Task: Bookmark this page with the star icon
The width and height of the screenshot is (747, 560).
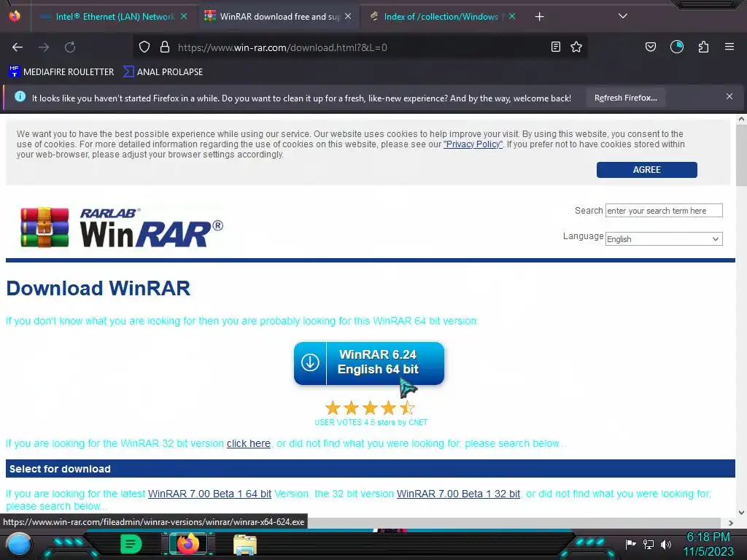Action: 576,47
